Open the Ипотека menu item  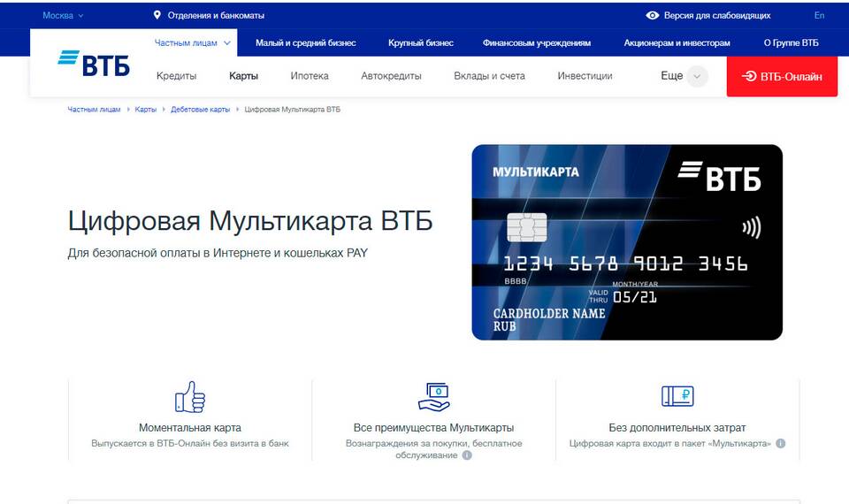pos(310,76)
